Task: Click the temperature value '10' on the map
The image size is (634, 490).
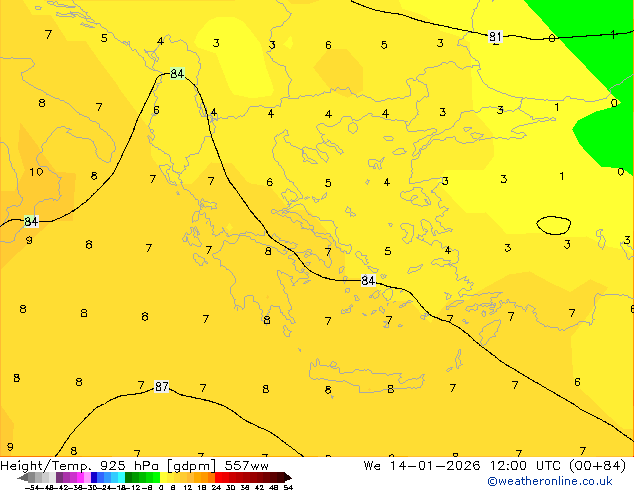Action: tap(36, 172)
